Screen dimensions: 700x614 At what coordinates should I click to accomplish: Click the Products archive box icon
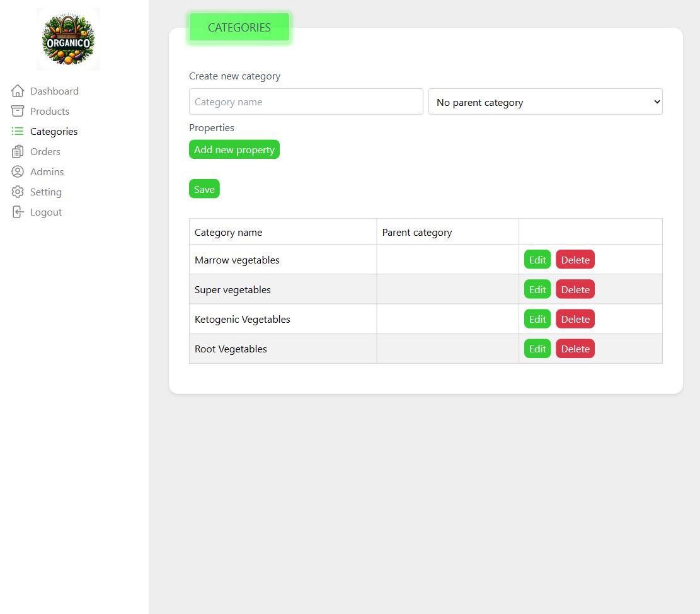(18, 111)
